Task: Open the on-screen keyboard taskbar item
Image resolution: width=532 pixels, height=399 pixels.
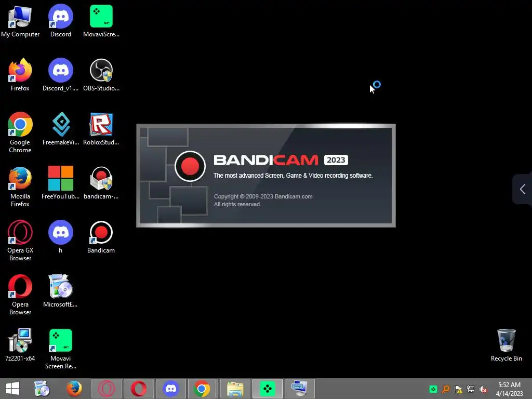Action: (300, 389)
